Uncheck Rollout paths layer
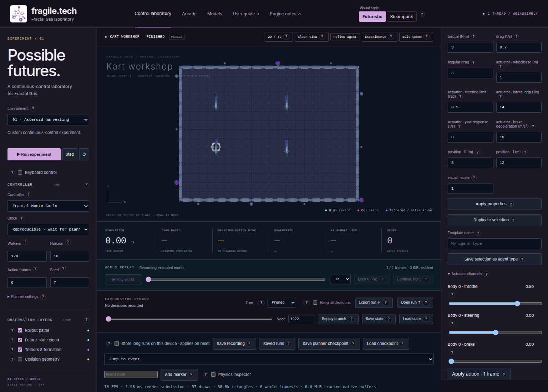This screenshot has width=548, height=392. pos(20,330)
